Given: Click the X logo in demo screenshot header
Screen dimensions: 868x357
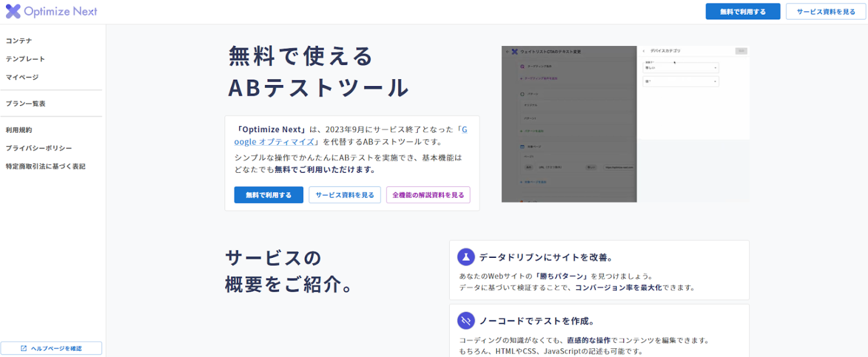Looking at the screenshot, I should [514, 52].
